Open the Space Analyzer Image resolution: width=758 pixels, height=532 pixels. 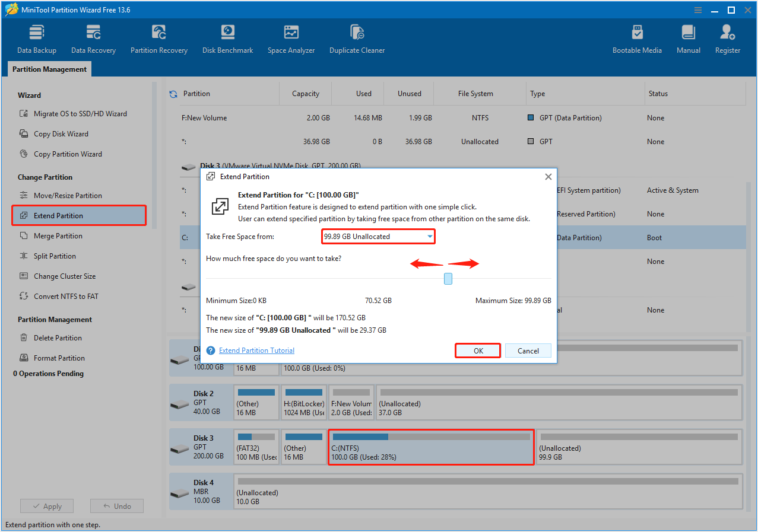(x=291, y=37)
